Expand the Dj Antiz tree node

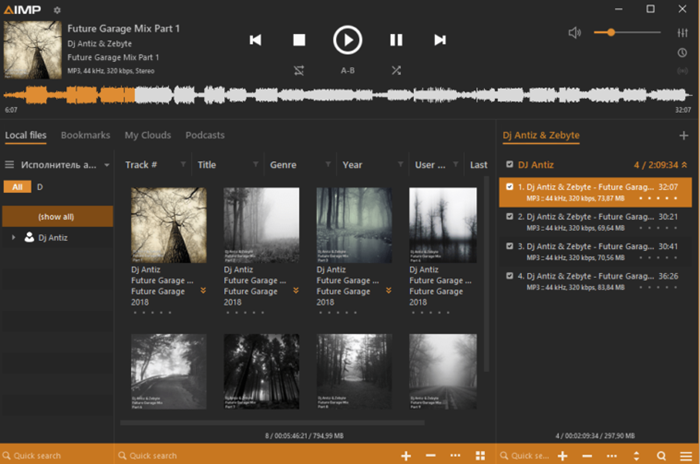13,238
